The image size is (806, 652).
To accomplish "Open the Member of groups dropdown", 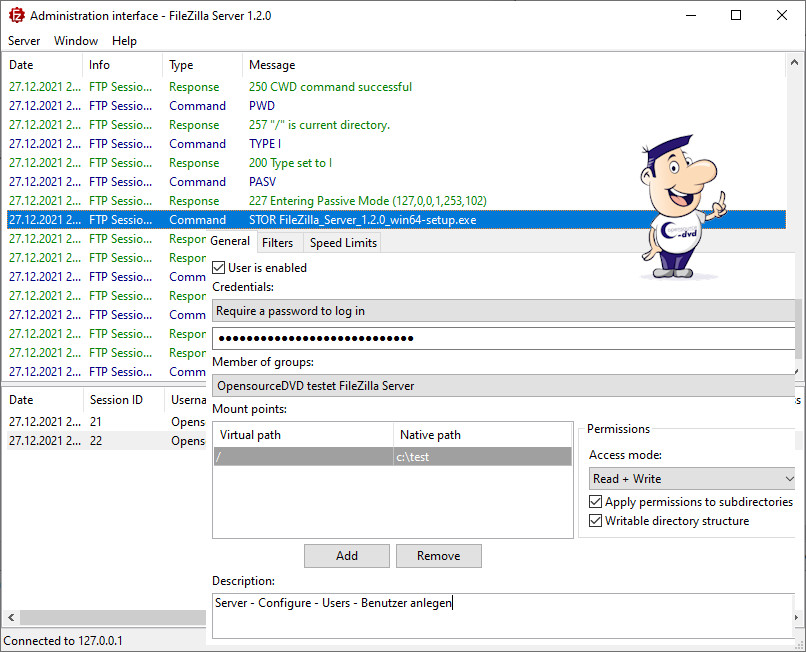I will (505, 386).
